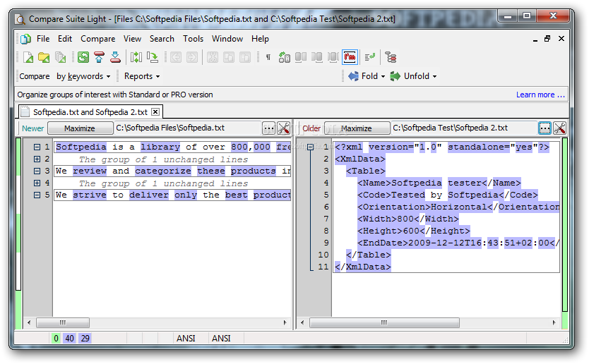This screenshot has height=364, width=589.
Task: Collapse line 5 in the Newer pane
Action: click(37, 195)
